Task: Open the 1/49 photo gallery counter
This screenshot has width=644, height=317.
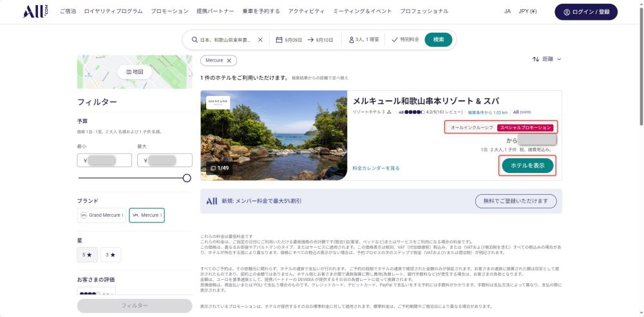Action: point(220,168)
